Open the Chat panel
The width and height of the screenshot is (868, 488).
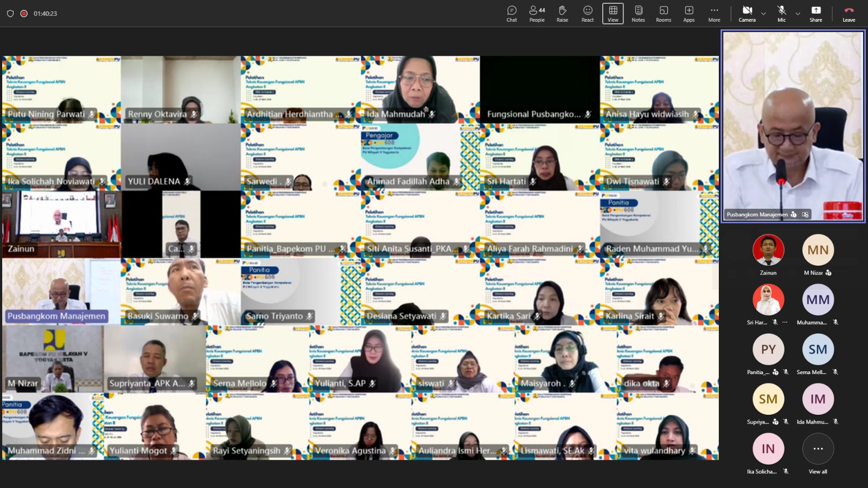point(512,14)
